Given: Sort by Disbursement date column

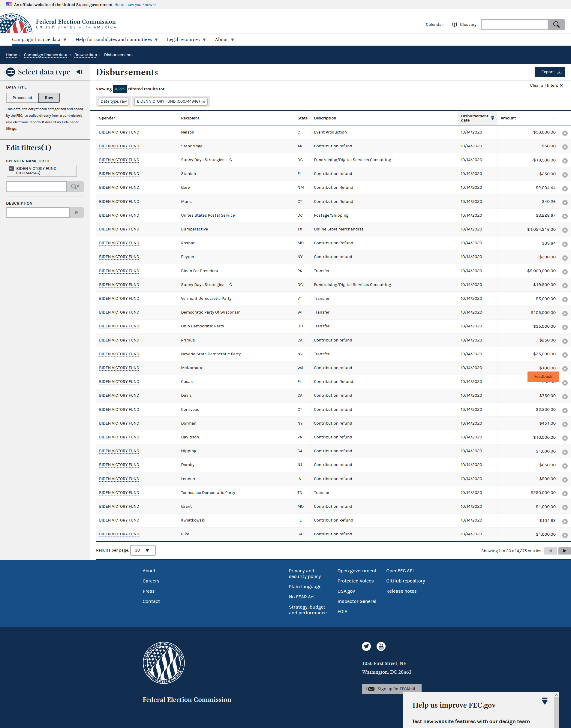Looking at the screenshot, I should coord(477,118).
